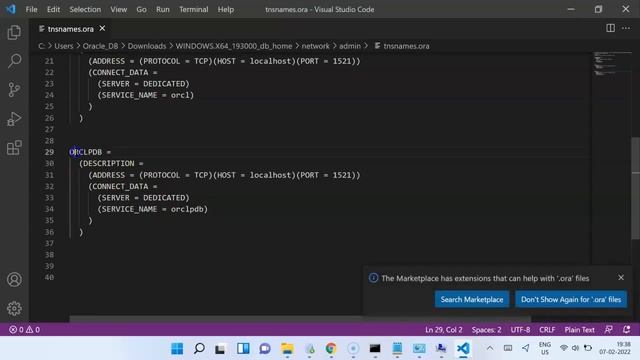Open the Selection menu
Viewport: 640px width, 360px height.
(x=85, y=9)
